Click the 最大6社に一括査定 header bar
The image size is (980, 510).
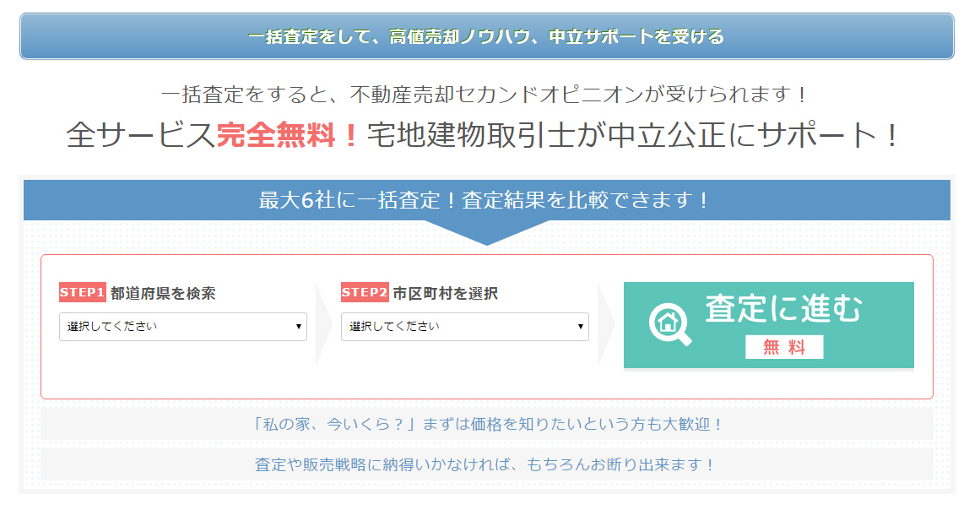click(x=487, y=200)
